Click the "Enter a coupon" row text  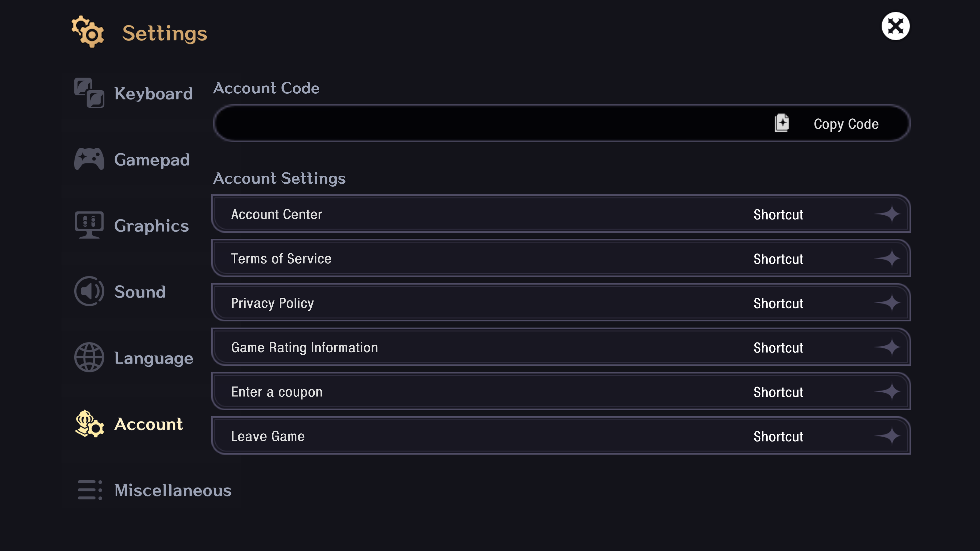(277, 392)
